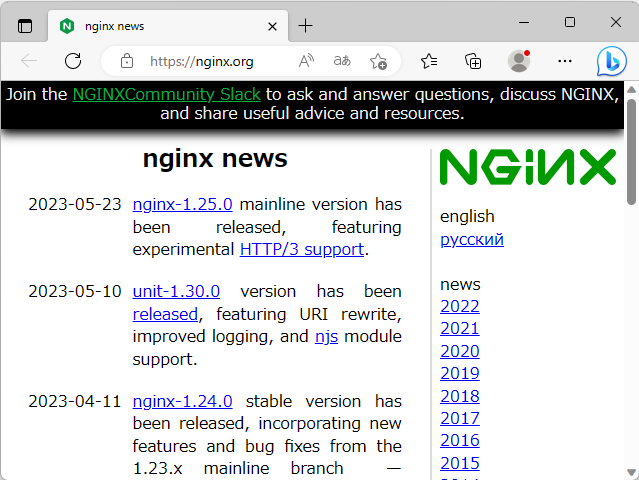639x480 pixels.
Task: Add this page to favorites star icon
Action: [x=378, y=62]
